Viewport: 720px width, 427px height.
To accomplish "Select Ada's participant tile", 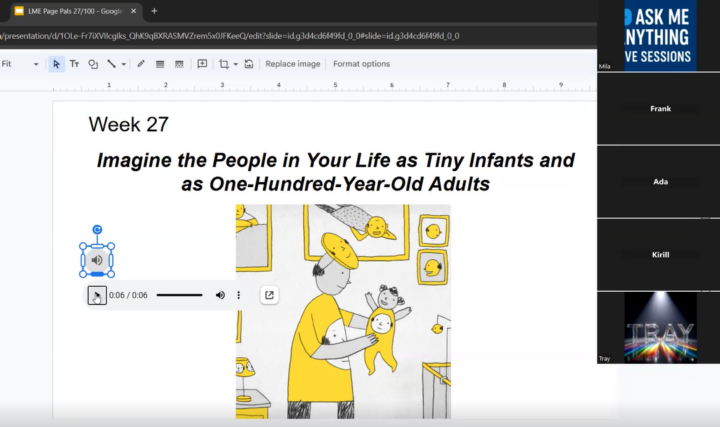I will click(660, 182).
